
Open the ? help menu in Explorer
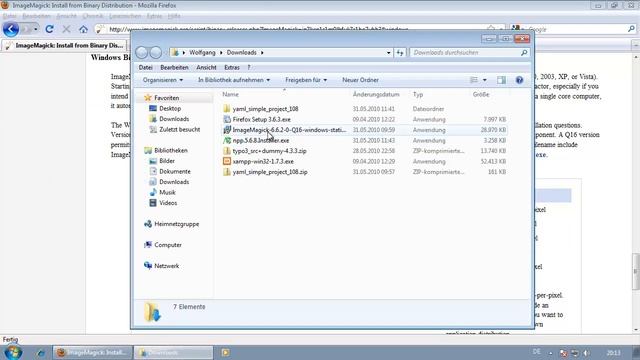[x=249, y=67]
